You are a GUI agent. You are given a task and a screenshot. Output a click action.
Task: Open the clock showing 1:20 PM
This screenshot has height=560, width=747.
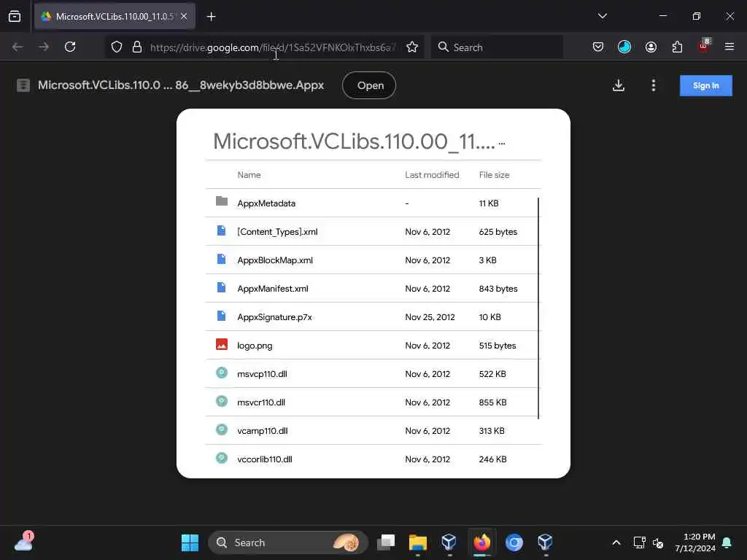pos(695,542)
